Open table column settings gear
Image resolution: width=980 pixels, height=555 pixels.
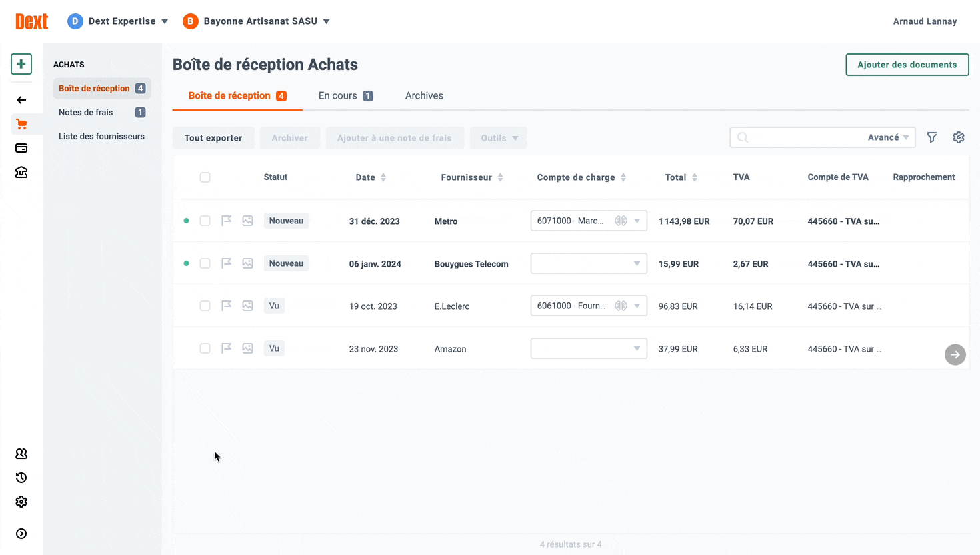[959, 137]
